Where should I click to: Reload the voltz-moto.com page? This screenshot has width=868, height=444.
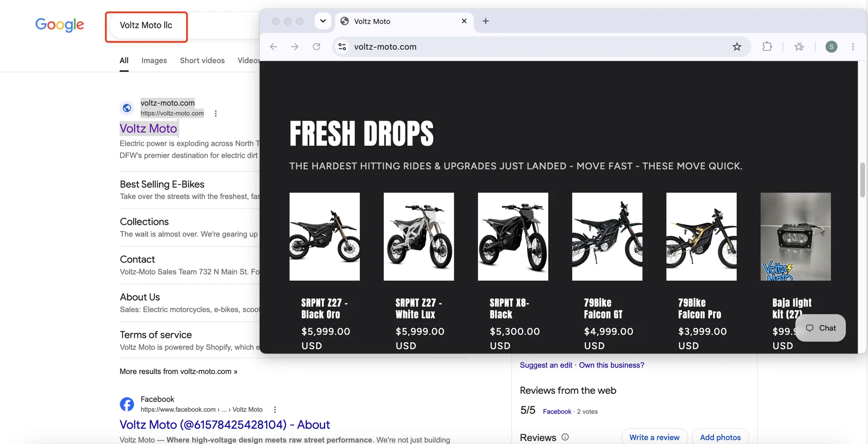(316, 47)
